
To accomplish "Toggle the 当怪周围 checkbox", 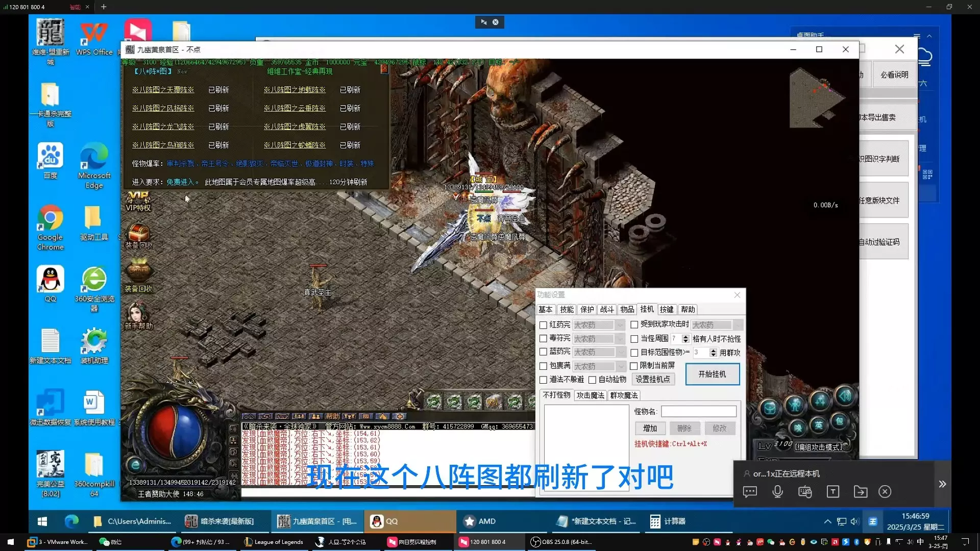I will (634, 339).
